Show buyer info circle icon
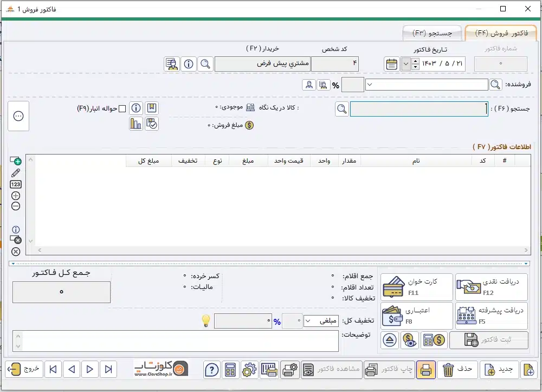Screen dimensions: 542x392 (x=189, y=64)
